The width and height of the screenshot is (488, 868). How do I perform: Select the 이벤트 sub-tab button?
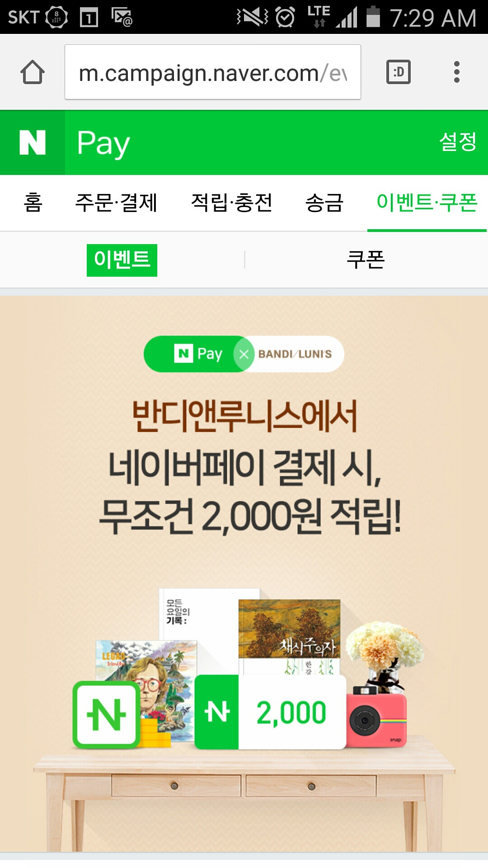(x=122, y=260)
